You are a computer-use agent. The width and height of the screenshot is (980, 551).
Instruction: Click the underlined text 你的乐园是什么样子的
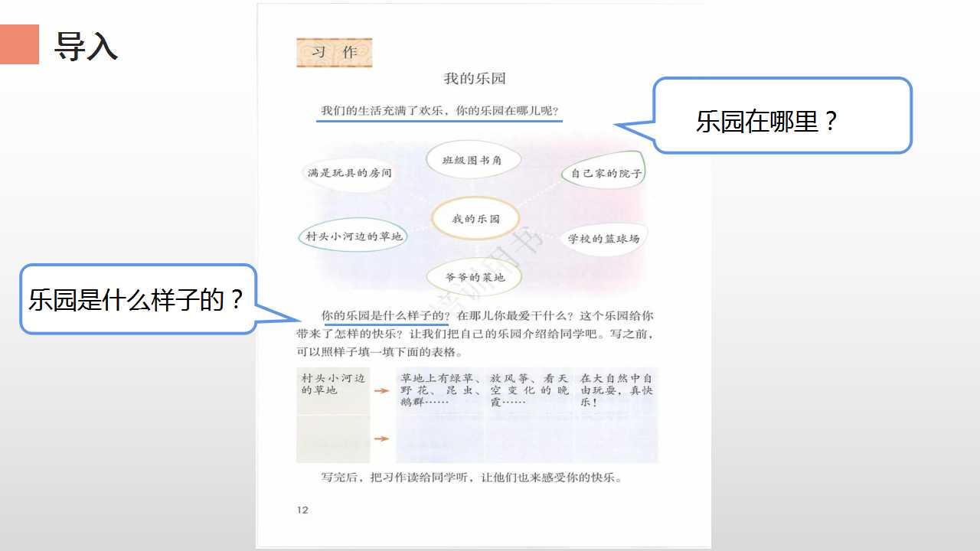click(x=384, y=316)
